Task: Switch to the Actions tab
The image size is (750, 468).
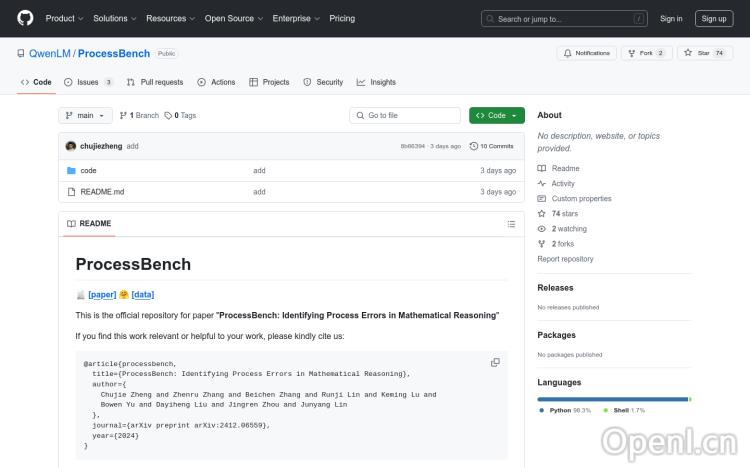Action: 216,82
